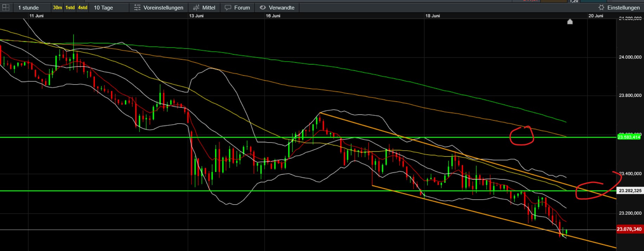Click the red 23.070,340 current price label
Image resolution: width=644 pixels, height=251 pixels.
pyautogui.click(x=630, y=229)
